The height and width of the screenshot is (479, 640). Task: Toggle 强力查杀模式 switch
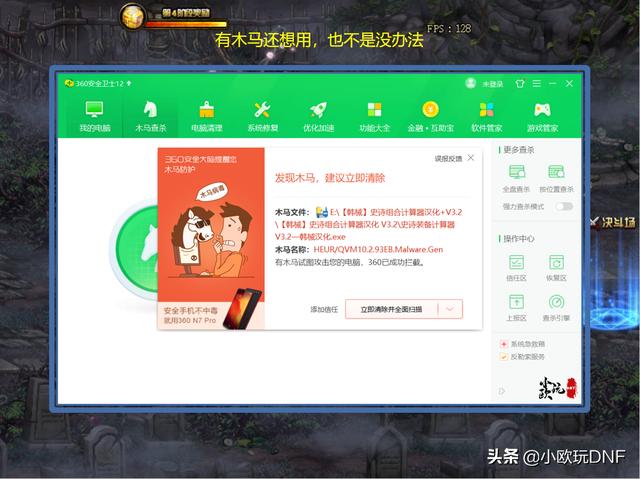564,206
